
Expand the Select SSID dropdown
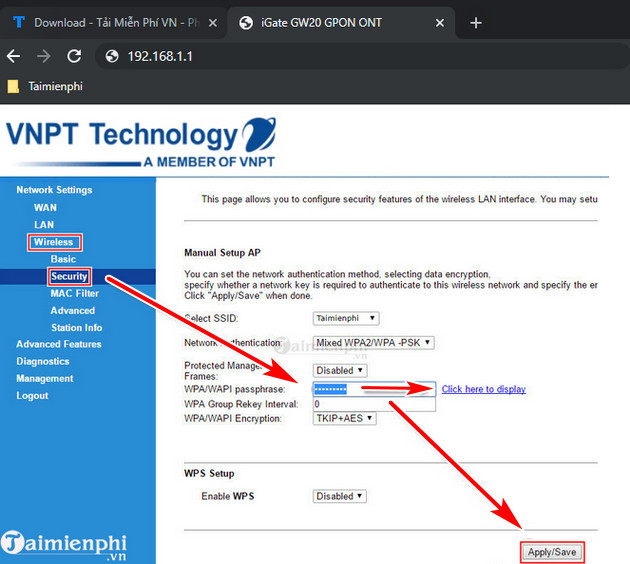(346, 318)
